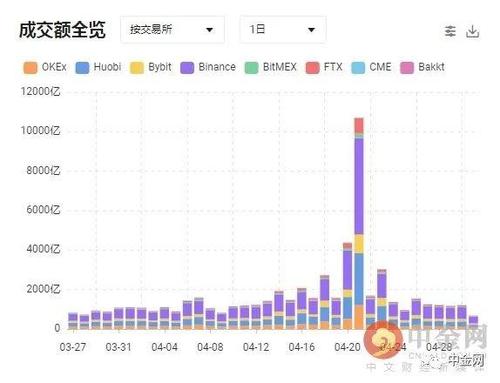Screen dimensions: 500x383
Task: Click the 2000亿 y-axis label
Action: coord(43,288)
